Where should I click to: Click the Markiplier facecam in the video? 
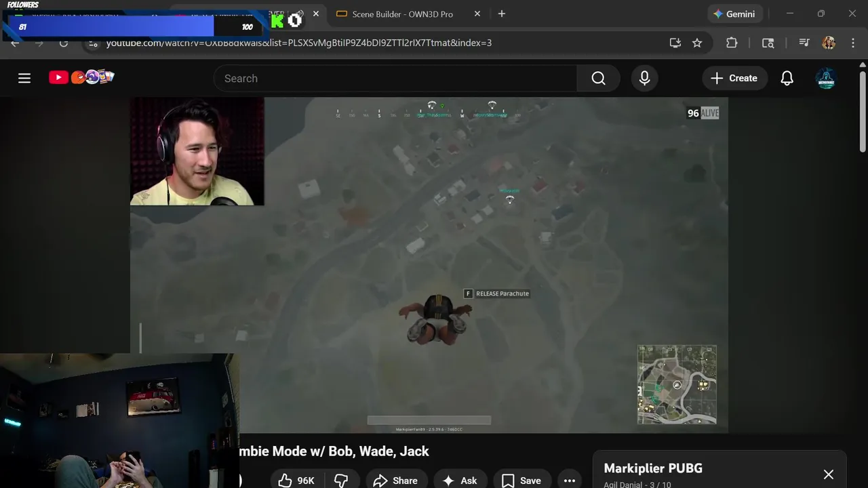click(197, 151)
